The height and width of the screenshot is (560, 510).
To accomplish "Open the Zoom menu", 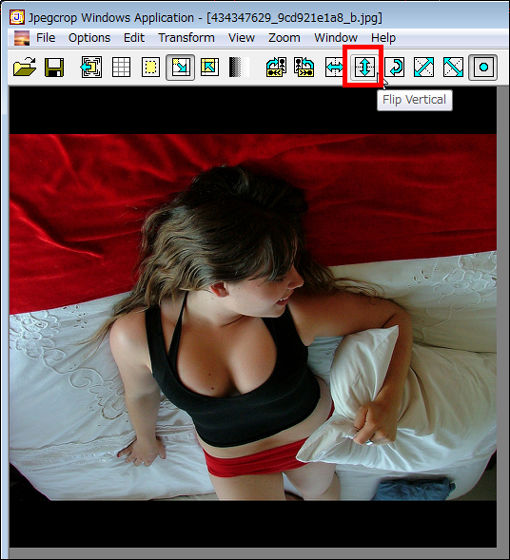I will click(284, 38).
